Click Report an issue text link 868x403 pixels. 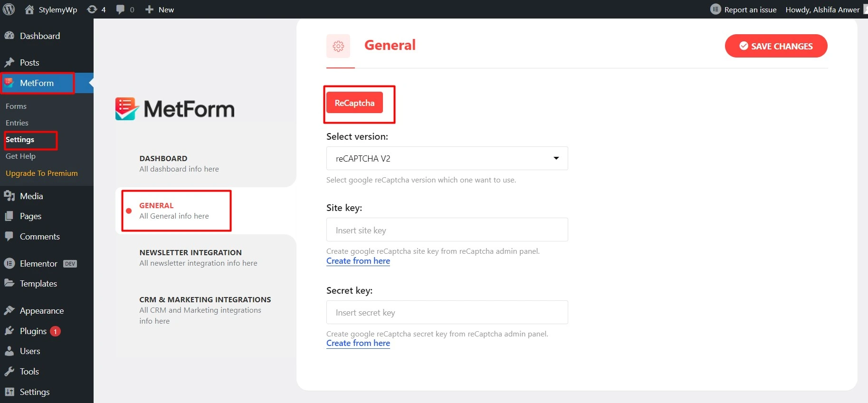point(750,10)
